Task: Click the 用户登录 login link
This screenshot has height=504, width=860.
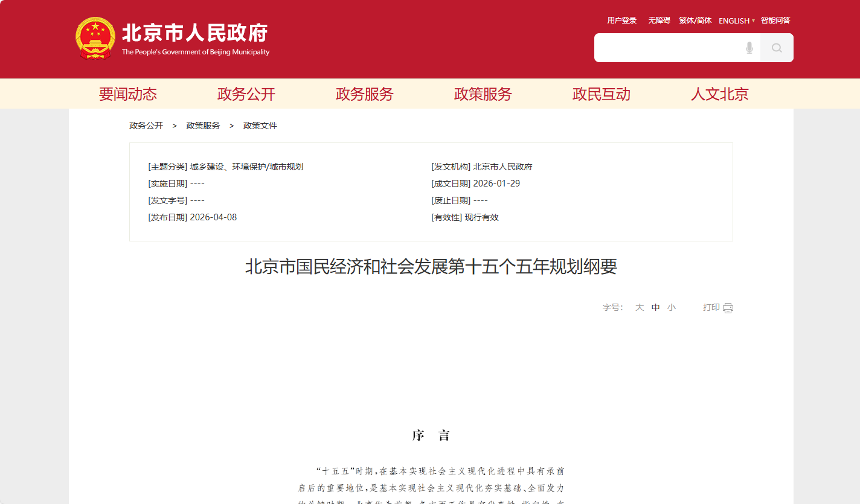Action: tap(622, 21)
